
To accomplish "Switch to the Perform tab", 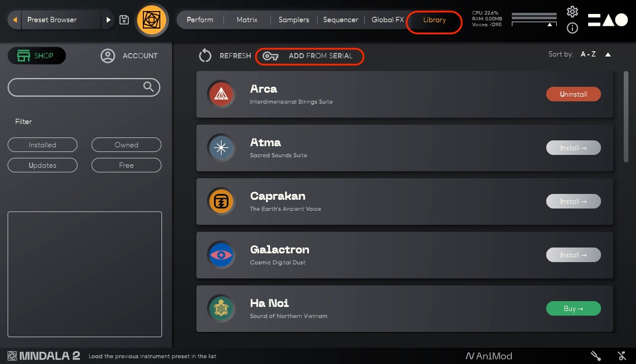I will (x=200, y=19).
